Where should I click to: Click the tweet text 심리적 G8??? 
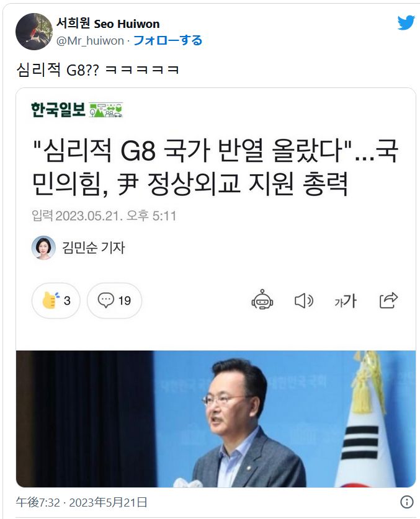point(58,70)
